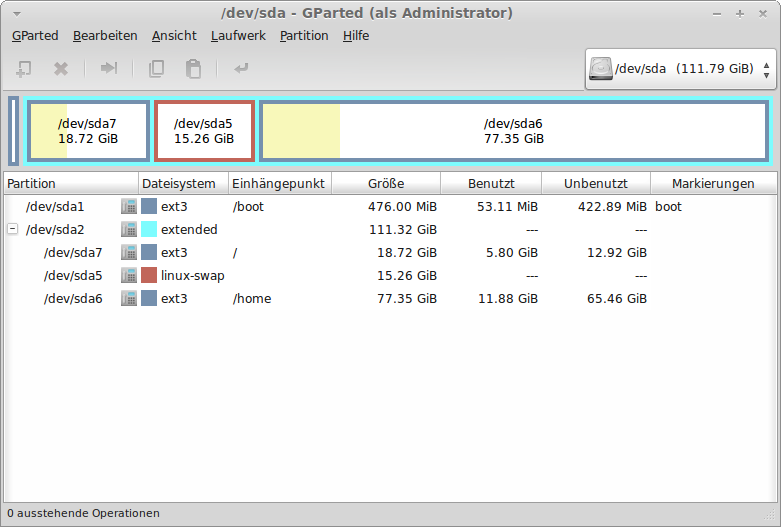Screen dimensions: 781x527
Task: Click the red linux-swap color square
Action: coord(149,275)
